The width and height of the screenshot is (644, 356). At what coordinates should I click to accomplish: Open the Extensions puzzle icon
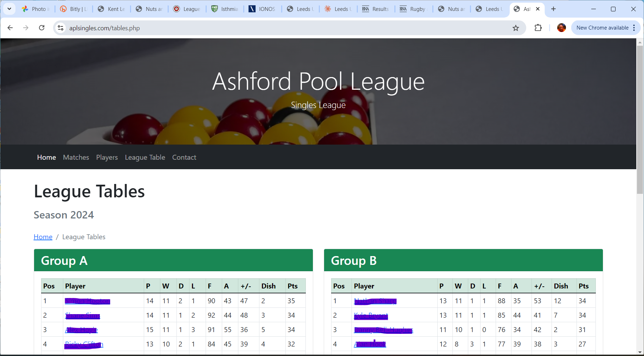538,28
